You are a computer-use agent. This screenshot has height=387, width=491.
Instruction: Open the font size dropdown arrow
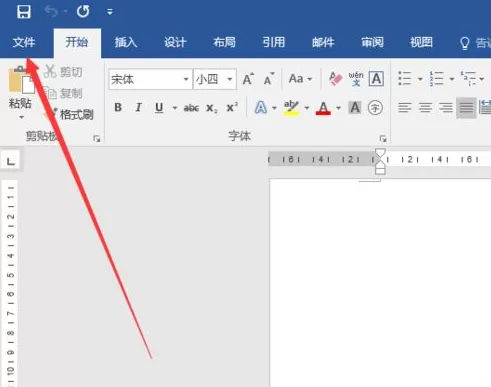[230, 79]
